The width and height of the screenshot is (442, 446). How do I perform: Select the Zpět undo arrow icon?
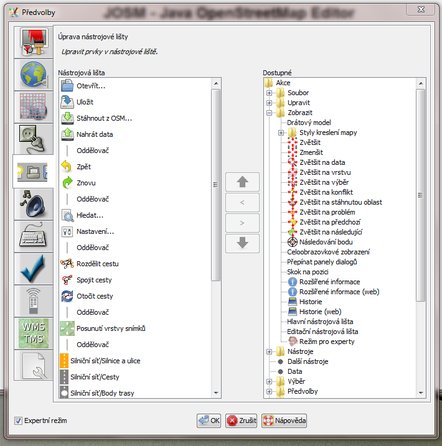tap(67, 166)
